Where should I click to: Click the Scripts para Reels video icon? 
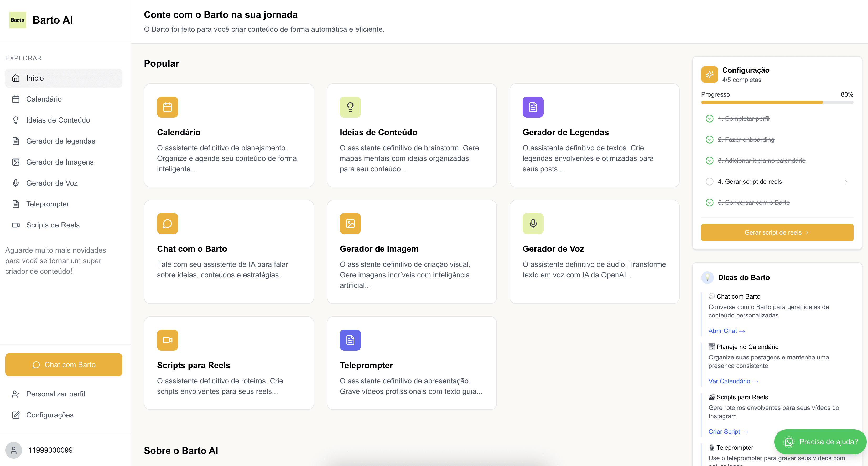pos(168,340)
